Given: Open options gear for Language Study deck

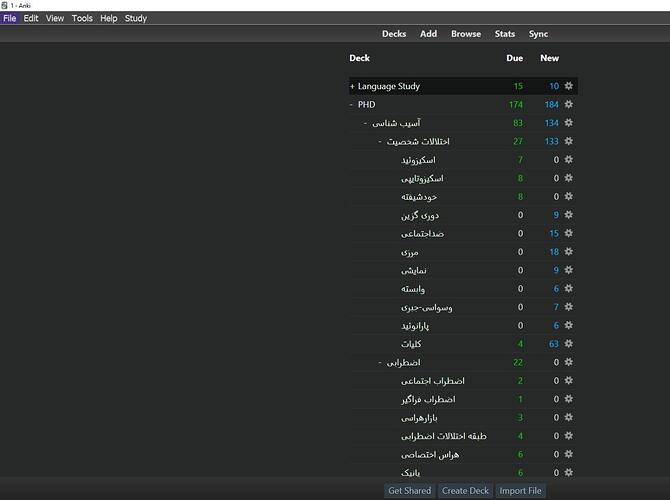Looking at the screenshot, I should pos(568,86).
